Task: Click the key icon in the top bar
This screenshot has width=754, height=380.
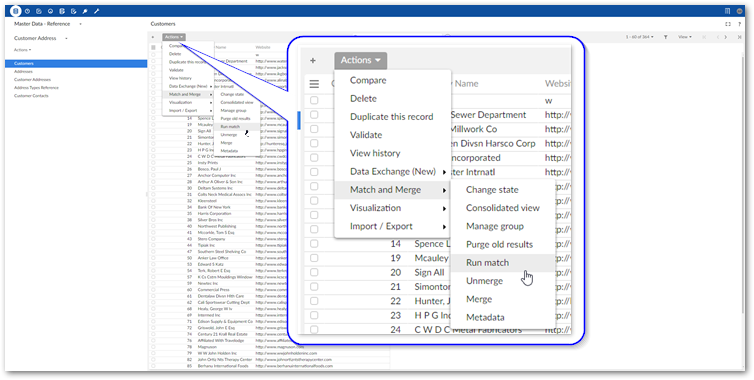Action: [85, 11]
